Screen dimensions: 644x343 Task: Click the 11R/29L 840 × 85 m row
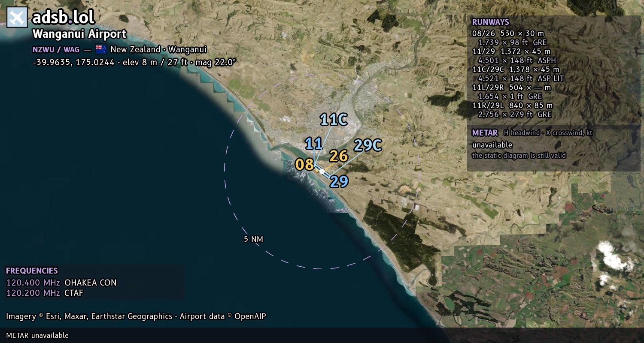[x=512, y=105]
